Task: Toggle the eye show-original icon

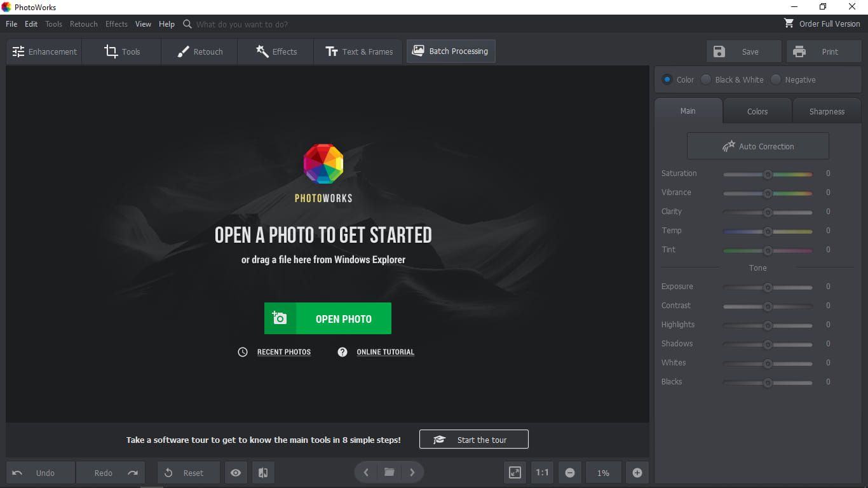Action: pyautogui.click(x=236, y=473)
